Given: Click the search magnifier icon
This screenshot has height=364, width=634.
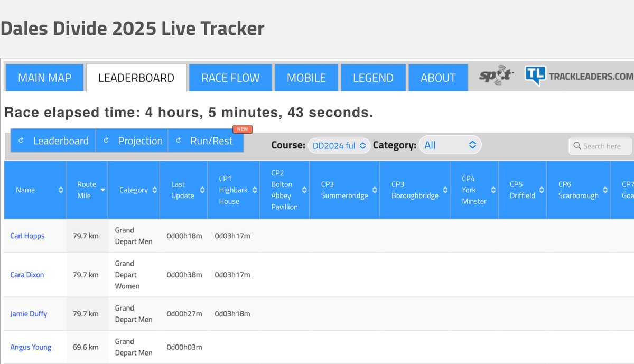Looking at the screenshot, I should click(x=577, y=146).
